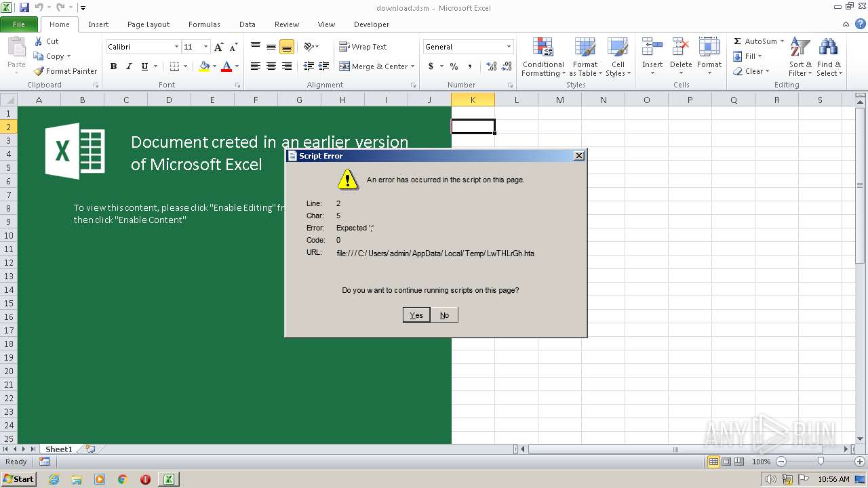The height and width of the screenshot is (488, 868).
Task: Increase decimal places icon
Action: (x=492, y=66)
